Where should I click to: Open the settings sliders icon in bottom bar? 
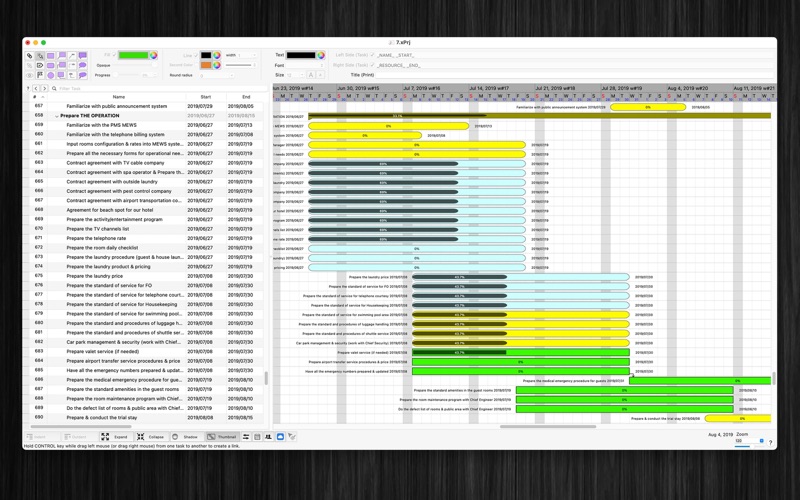point(246,437)
